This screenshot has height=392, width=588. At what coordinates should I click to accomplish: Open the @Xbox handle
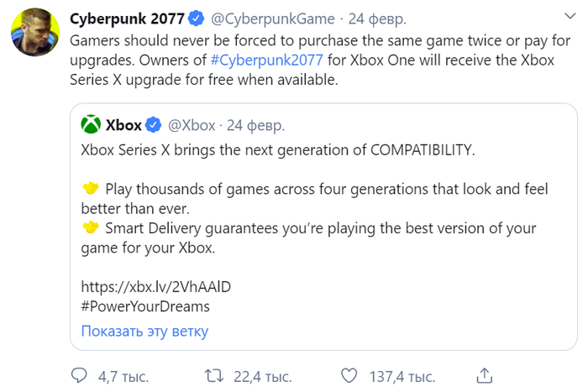click(192, 126)
